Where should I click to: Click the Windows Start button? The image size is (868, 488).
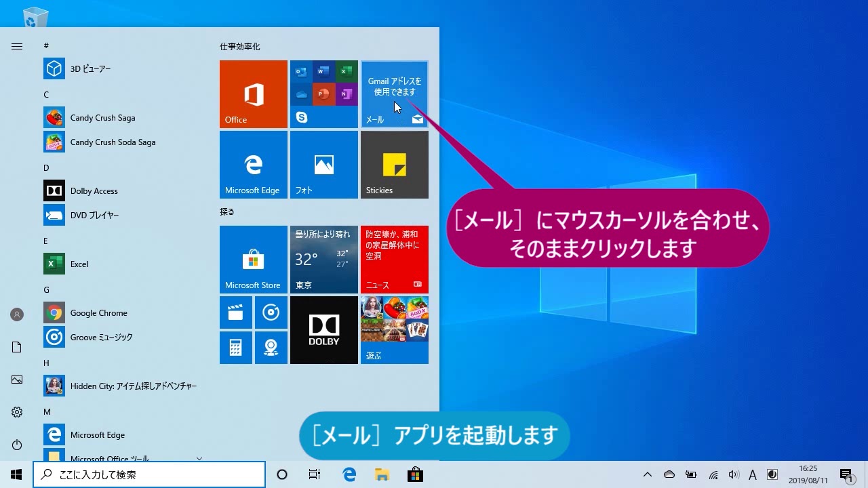pyautogui.click(x=16, y=474)
